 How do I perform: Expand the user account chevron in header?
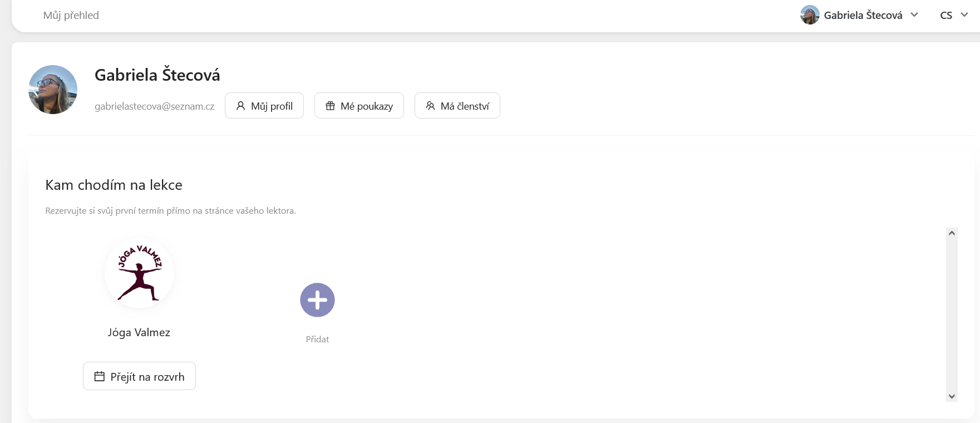[914, 15]
